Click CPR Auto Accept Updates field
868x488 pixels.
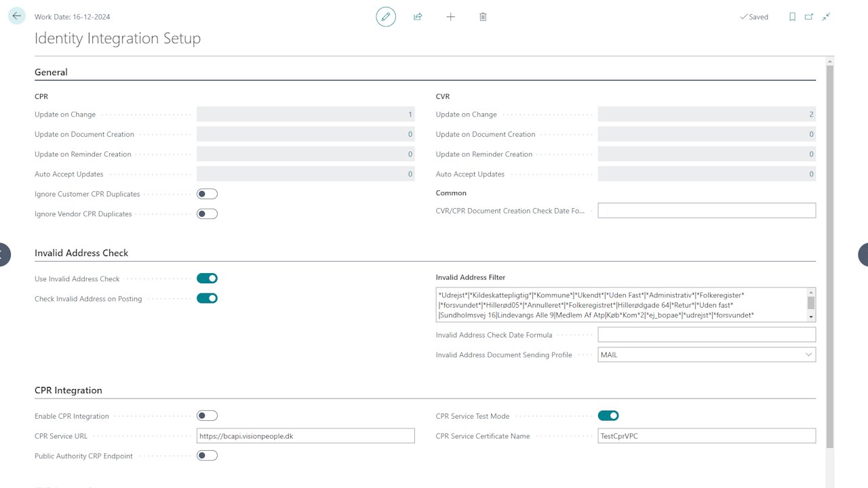tap(306, 174)
